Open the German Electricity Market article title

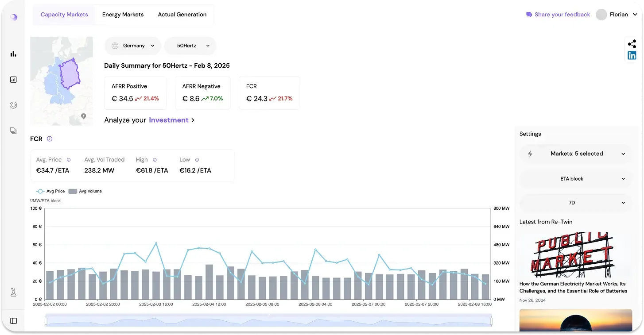click(x=573, y=288)
